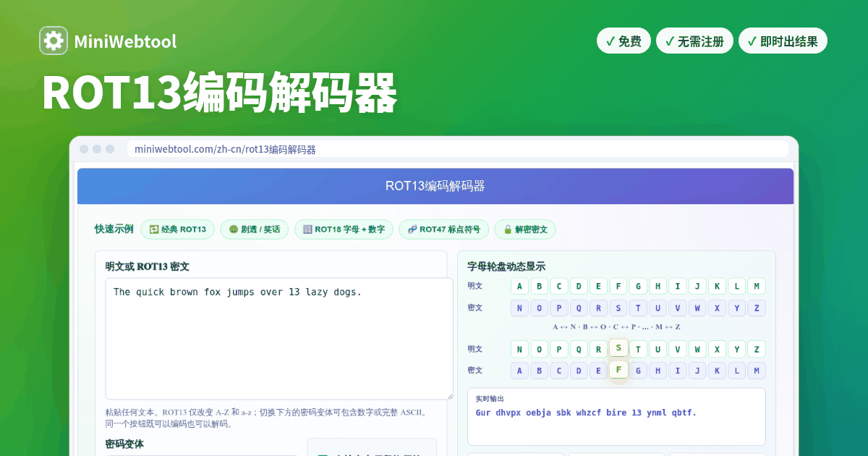This screenshot has width=868, height=456.
Task: Focus the plaintext textarea with quick brown fox
Action: coord(279,338)
